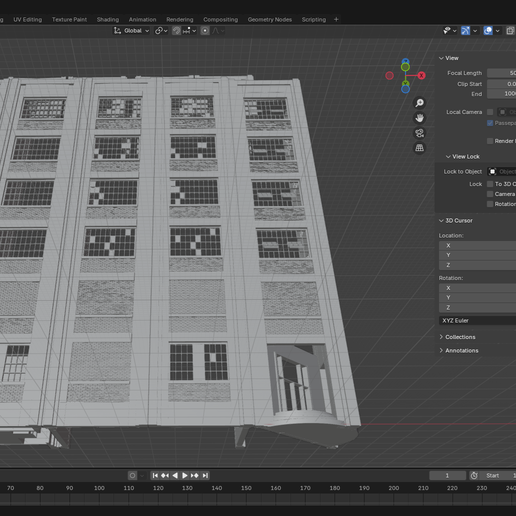The width and height of the screenshot is (516, 516).
Task: Open the XYZ Euler rotation mode dropdown
Action: [x=477, y=320]
